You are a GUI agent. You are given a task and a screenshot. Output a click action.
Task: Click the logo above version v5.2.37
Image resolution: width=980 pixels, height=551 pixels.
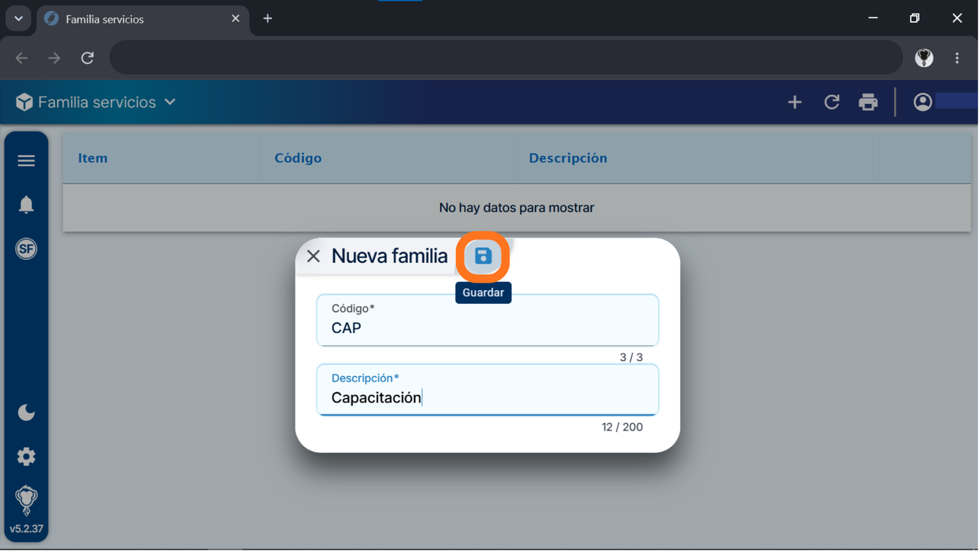click(26, 500)
